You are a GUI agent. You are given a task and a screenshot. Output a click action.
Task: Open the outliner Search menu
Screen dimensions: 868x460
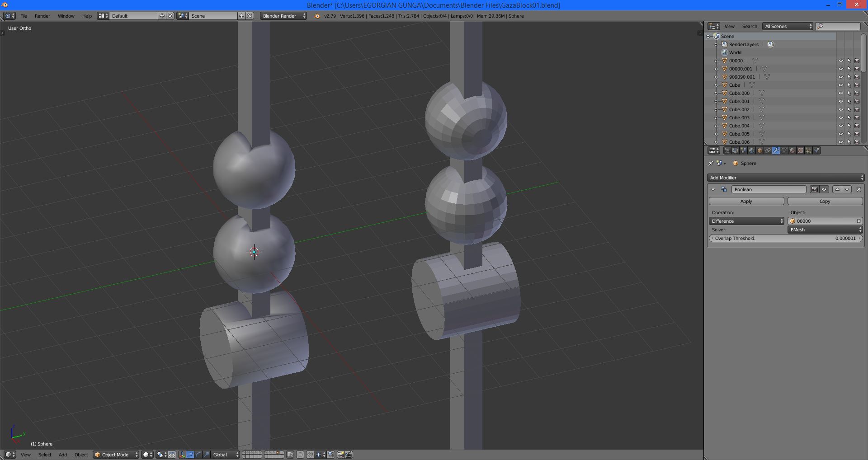[x=750, y=26]
